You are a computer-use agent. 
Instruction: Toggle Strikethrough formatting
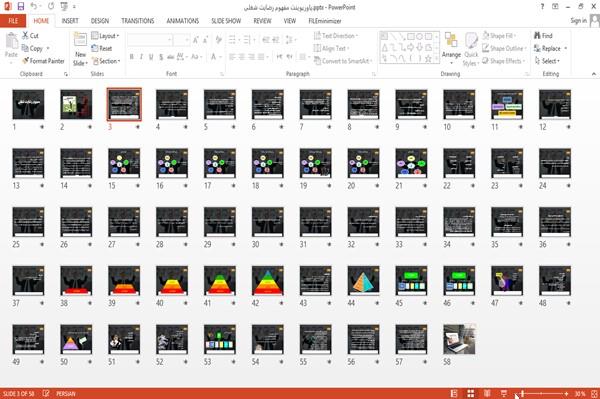pos(171,57)
